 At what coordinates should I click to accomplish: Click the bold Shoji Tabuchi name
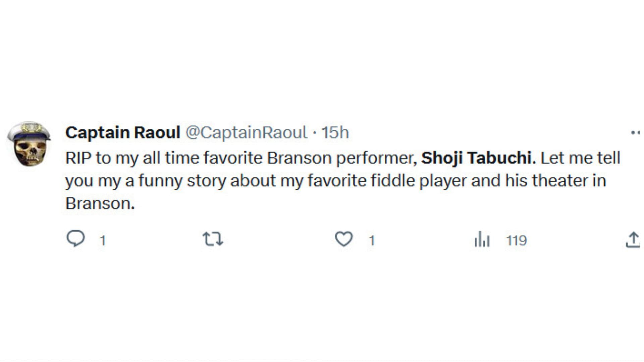477,158
